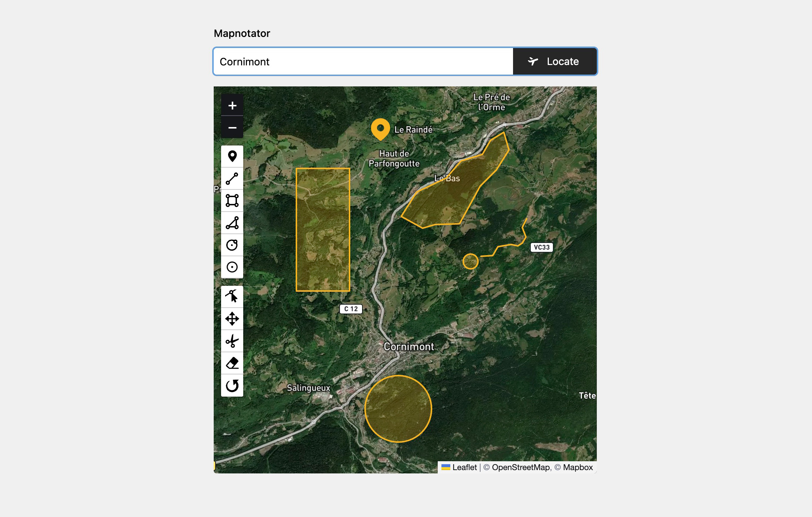Select the marker drawing tool
This screenshot has width=812, height=517.
coord(232,157)
